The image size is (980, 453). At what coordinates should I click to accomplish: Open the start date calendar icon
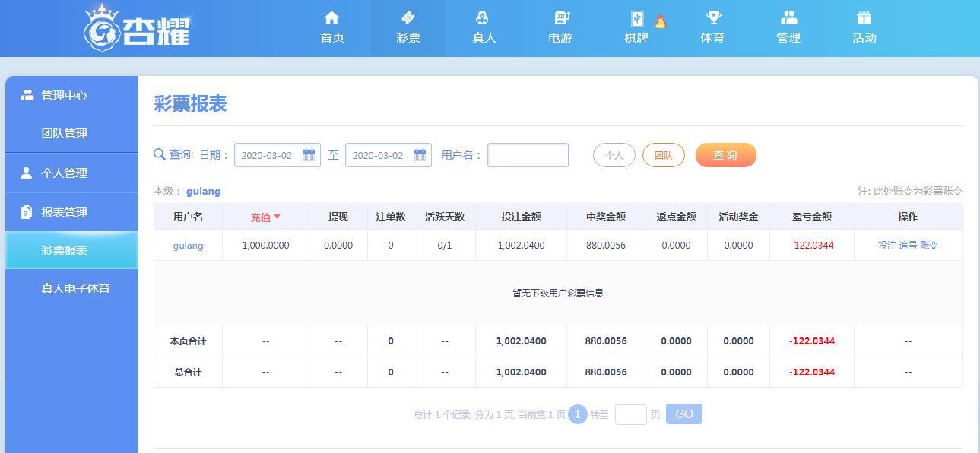click(x=309, y=154)
